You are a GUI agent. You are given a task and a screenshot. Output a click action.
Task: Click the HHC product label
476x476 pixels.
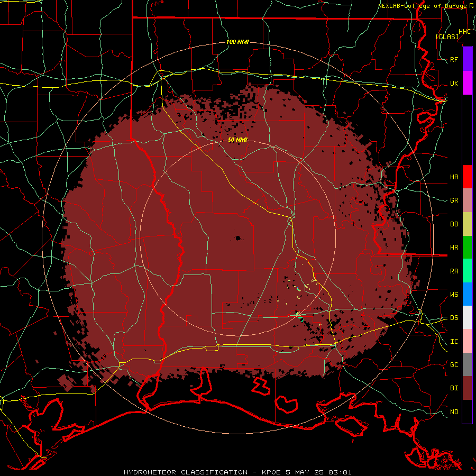click(x=465, y=32)
